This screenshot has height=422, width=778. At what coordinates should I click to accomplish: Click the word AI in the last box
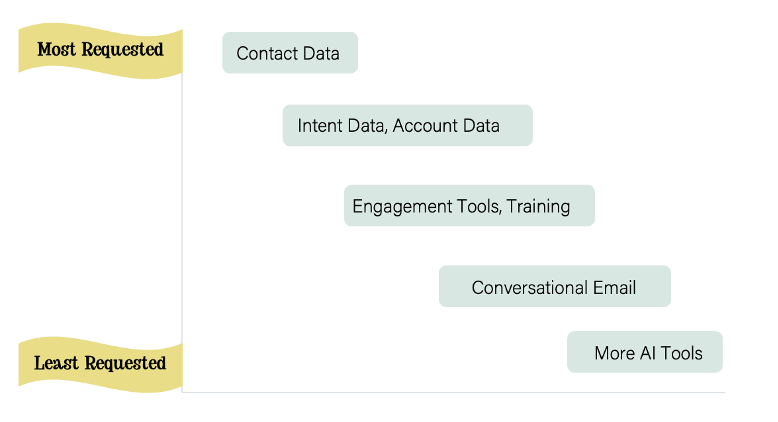(x=648, y=354)
